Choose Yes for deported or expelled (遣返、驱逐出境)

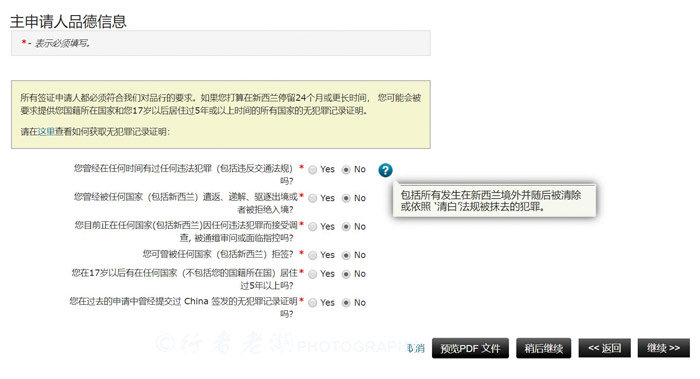tap(313, 198)
